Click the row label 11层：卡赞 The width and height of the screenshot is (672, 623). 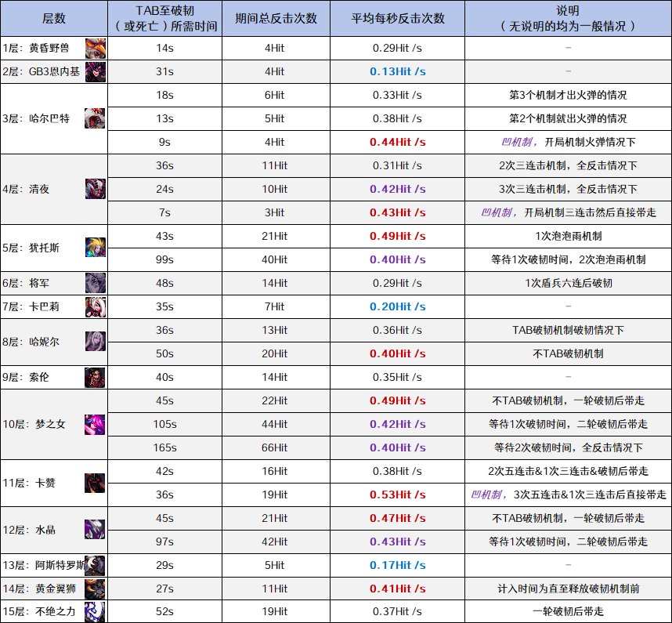[29, 483]
